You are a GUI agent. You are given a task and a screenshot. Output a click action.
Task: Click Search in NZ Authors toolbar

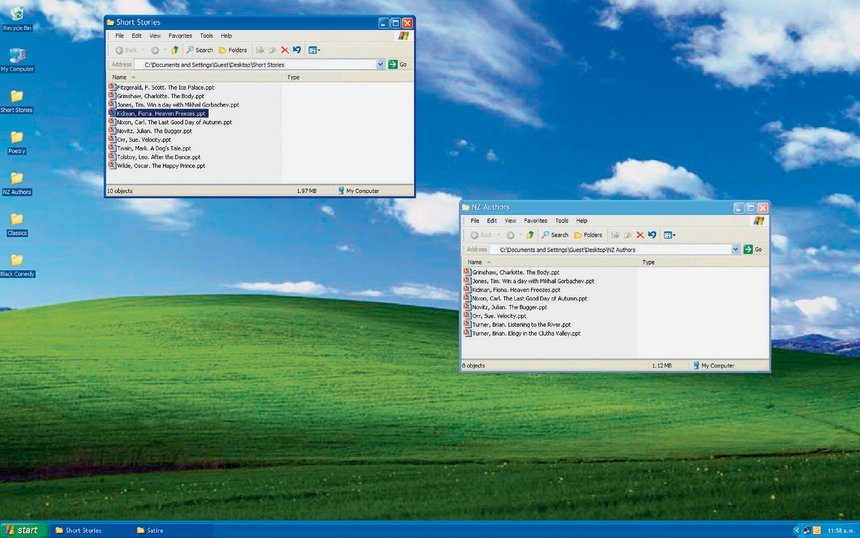(x=555, y=235)
